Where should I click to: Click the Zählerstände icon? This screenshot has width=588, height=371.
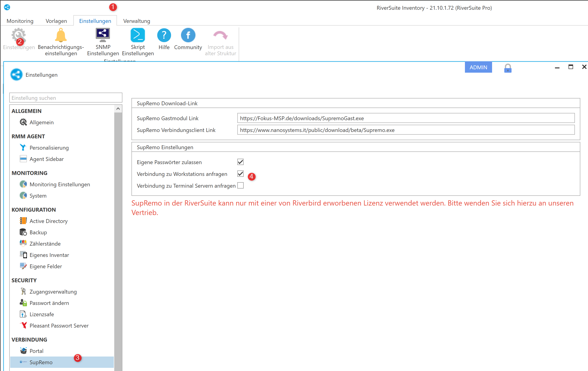tap(23, 243)
